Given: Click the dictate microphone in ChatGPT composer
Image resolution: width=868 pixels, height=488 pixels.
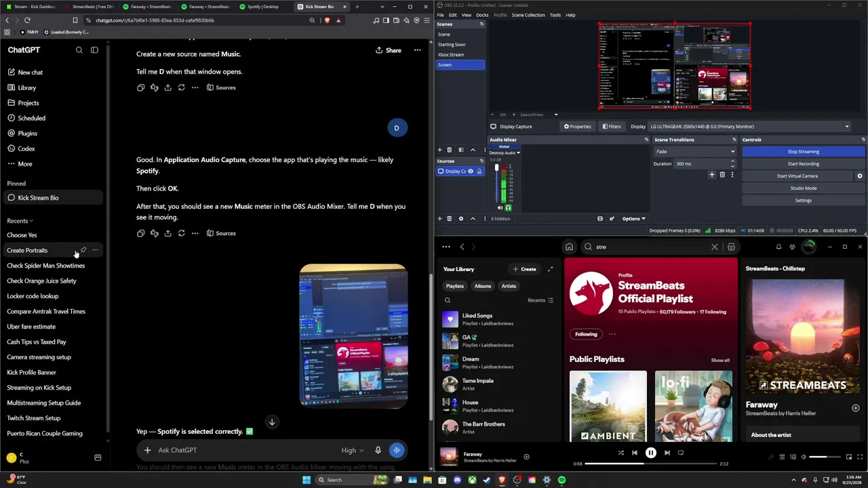Looking at the screenshot, I should 378,450.
